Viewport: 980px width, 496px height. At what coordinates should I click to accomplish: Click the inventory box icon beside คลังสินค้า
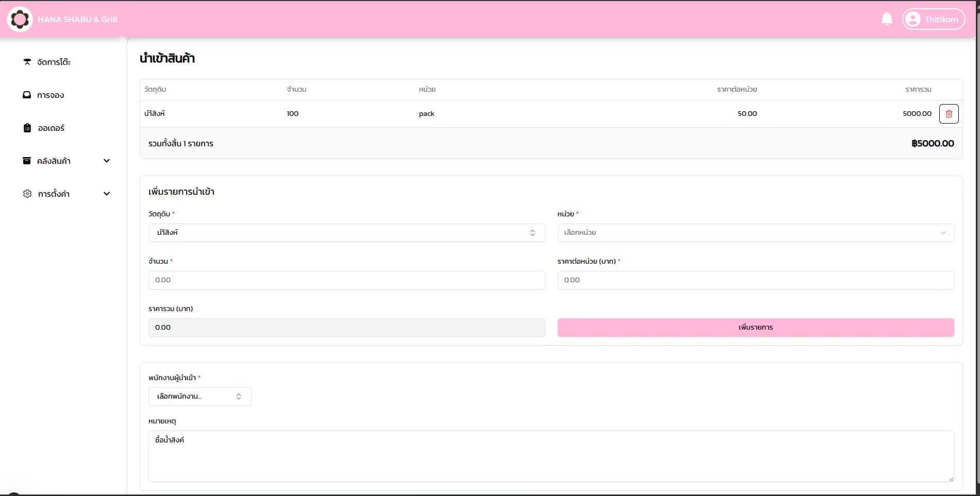pos(27,160)
